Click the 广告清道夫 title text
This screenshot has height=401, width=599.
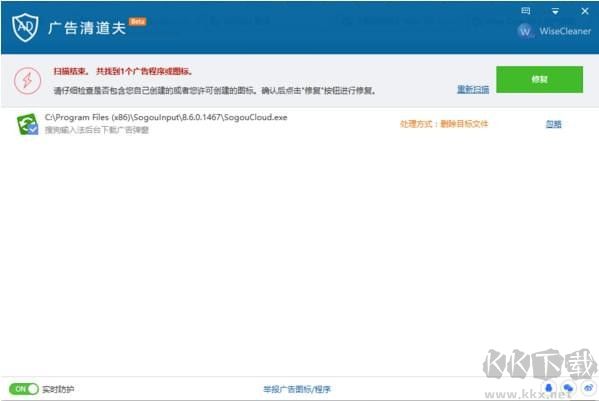tap(87, 28)
